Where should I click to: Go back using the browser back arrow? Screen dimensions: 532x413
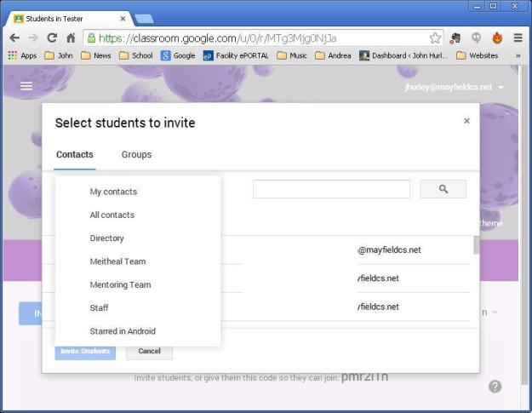[x=14, y=37]
